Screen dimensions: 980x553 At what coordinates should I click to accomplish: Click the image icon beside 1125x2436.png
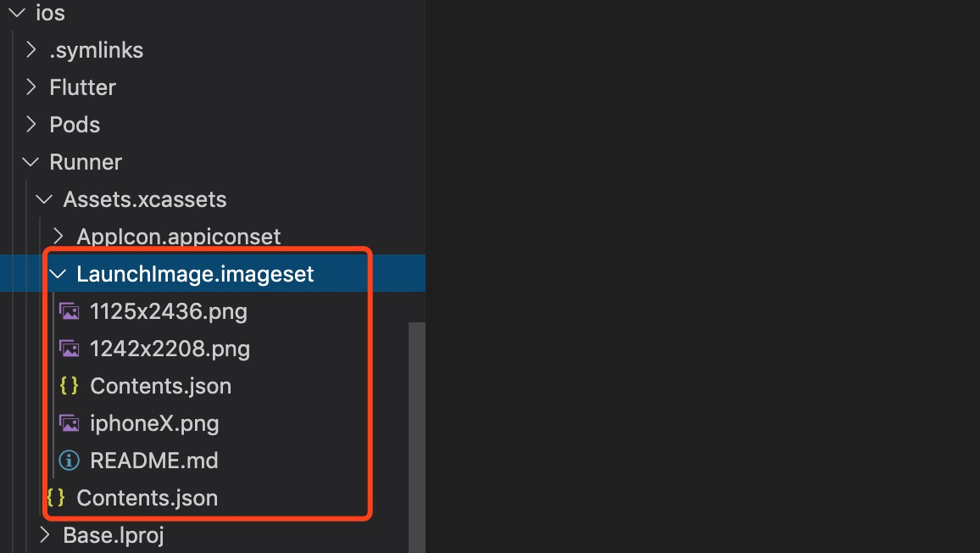[x=70, y=311]
